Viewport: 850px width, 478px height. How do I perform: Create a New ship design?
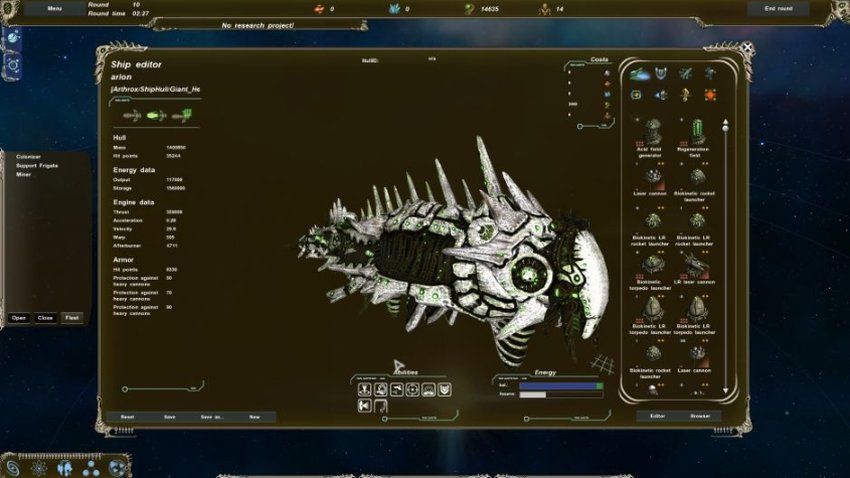(254, 417)
